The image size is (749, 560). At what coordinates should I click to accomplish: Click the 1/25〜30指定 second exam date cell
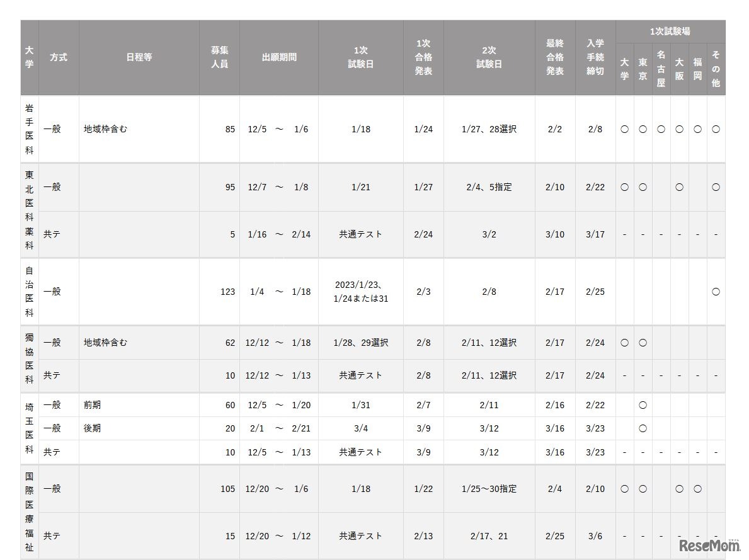[x=489, y=489]
